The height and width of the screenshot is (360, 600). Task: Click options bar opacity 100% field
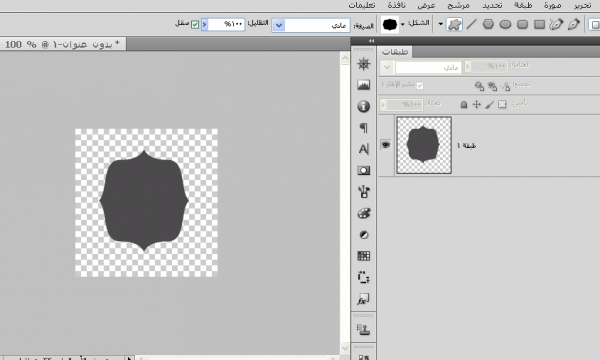pos(226,24)
